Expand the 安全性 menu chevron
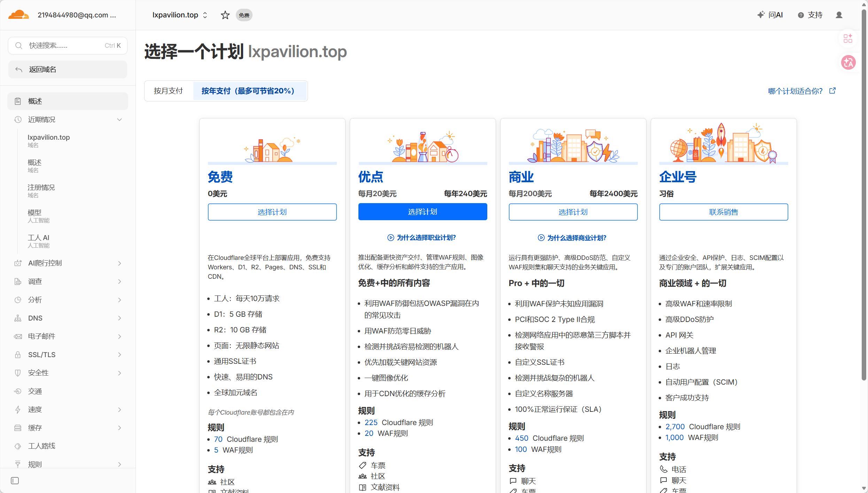Screen dimensions: 868x493 coord(119,373)
